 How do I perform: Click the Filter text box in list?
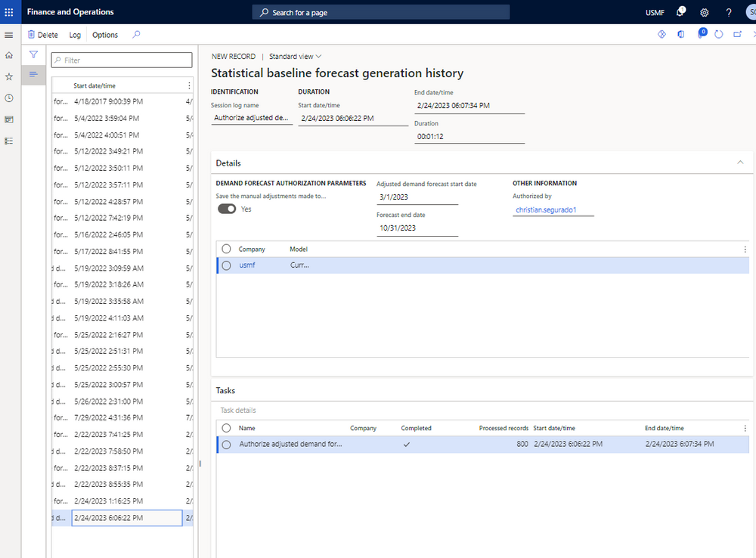[122, 60]
